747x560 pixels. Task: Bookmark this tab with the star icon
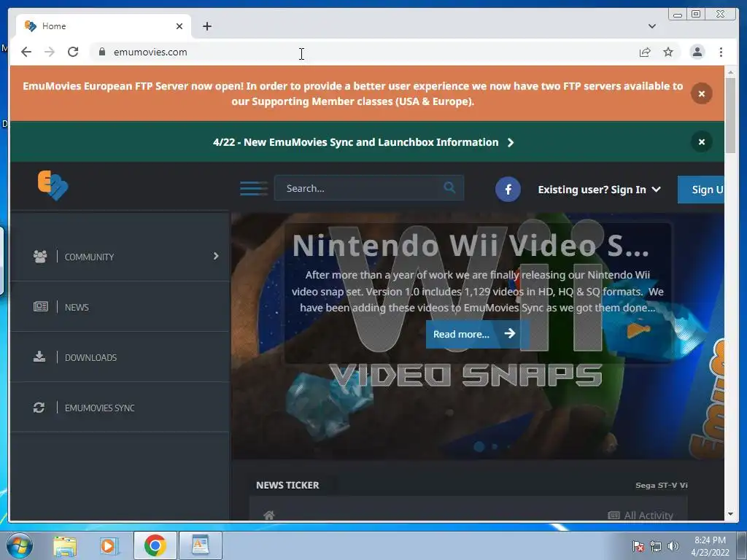668,52
